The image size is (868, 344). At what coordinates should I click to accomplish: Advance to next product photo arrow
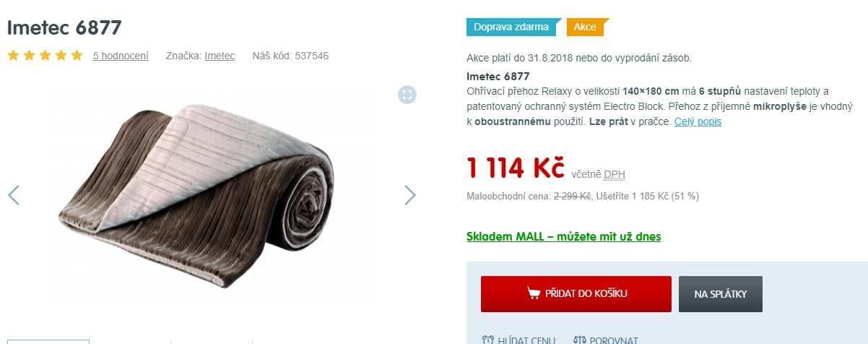[x=410, y=194]
